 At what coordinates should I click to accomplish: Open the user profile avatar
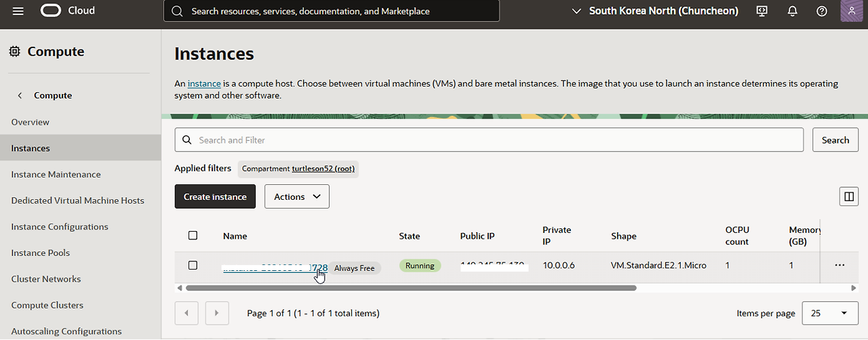851,11
